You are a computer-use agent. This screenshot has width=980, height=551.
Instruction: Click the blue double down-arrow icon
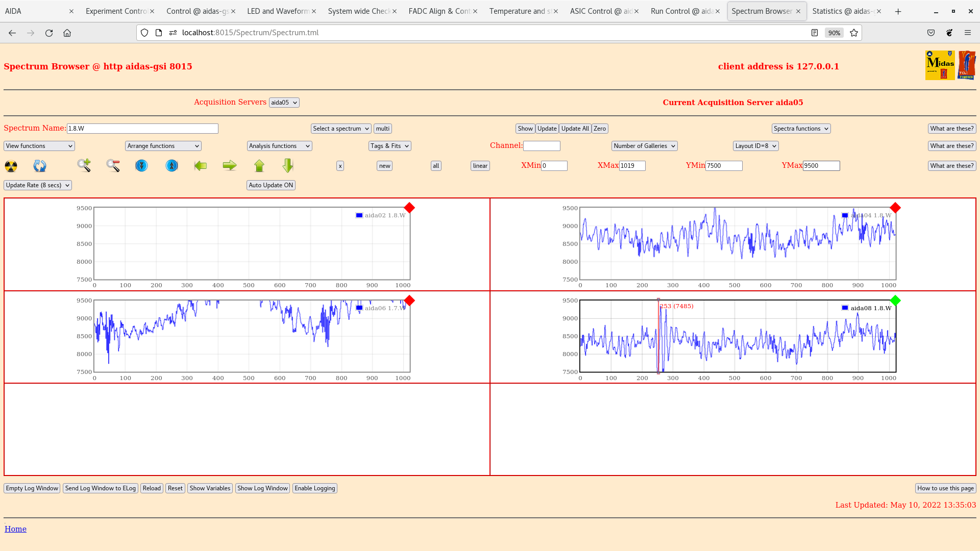(141, 166)
